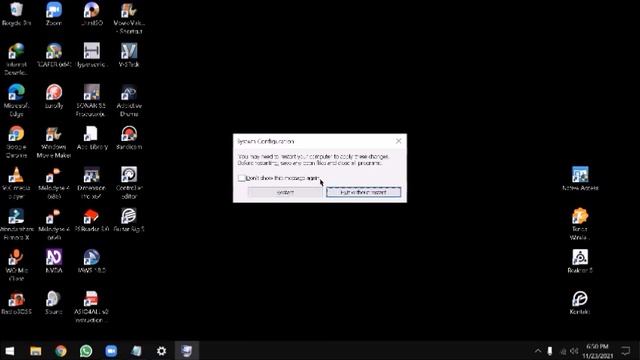Screen dimensions: 640x360
Task: Click the taskbar clock and date
Action: (598, 351)
